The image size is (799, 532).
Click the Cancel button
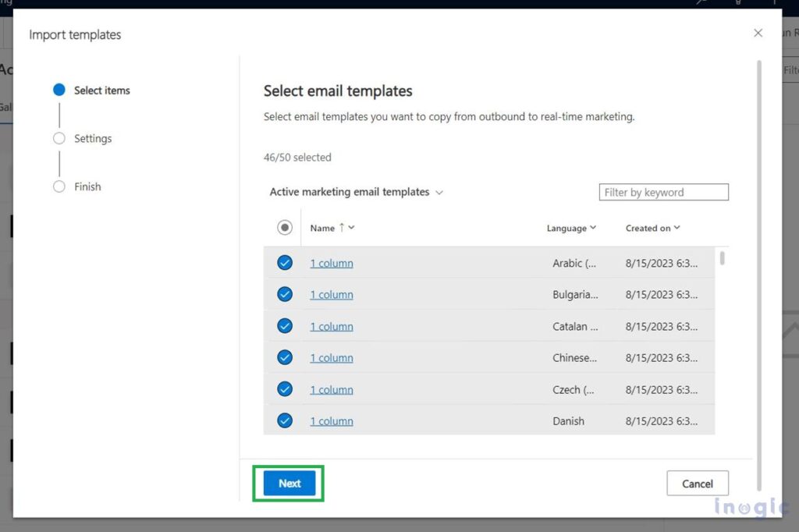point(697,483)
